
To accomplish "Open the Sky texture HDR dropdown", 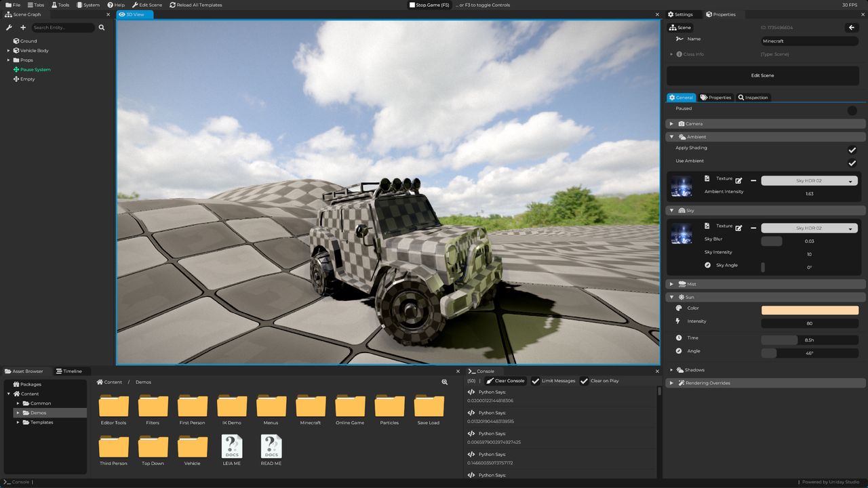I will pyautogui.click(x=809, y=228).
